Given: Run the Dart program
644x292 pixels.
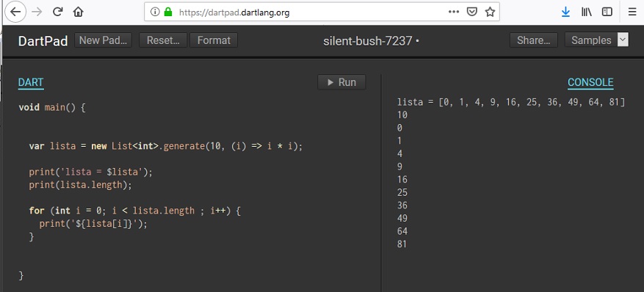Looking at the screenshot, I should pyautogui.click(x=341, y=82).
